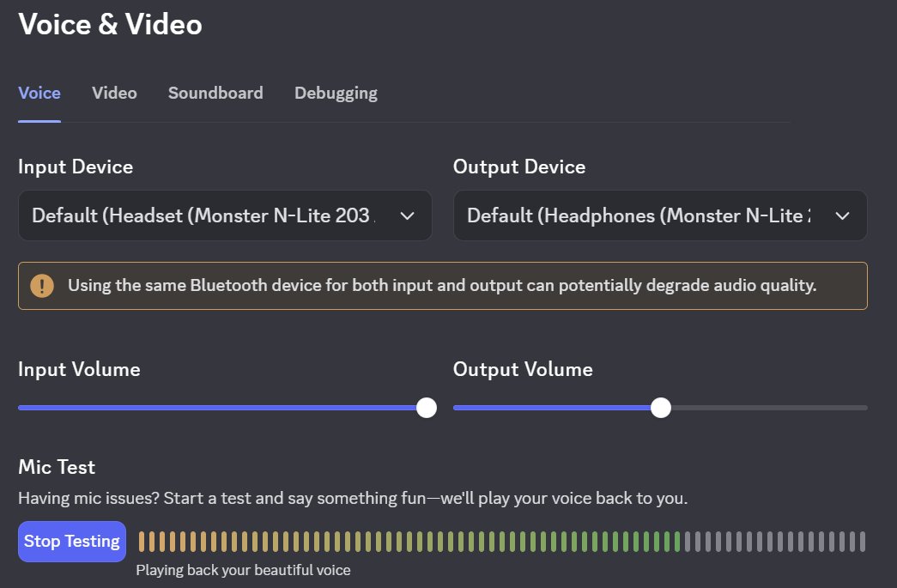
Task: Click the Bluetooth audio quality warning banner
Action: coord(443,286)
